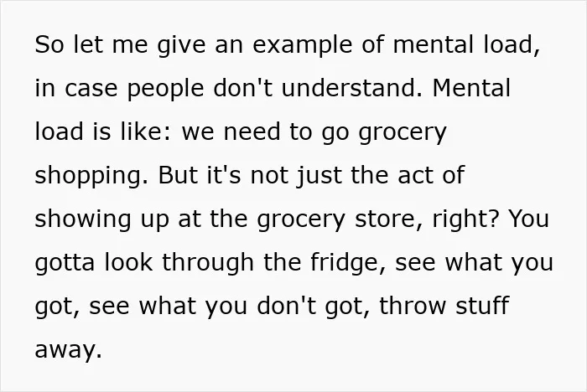Viewport: 587px width, 392px height.
Task: Click the capitalized word "Mental"
Action: pos(471,88)
